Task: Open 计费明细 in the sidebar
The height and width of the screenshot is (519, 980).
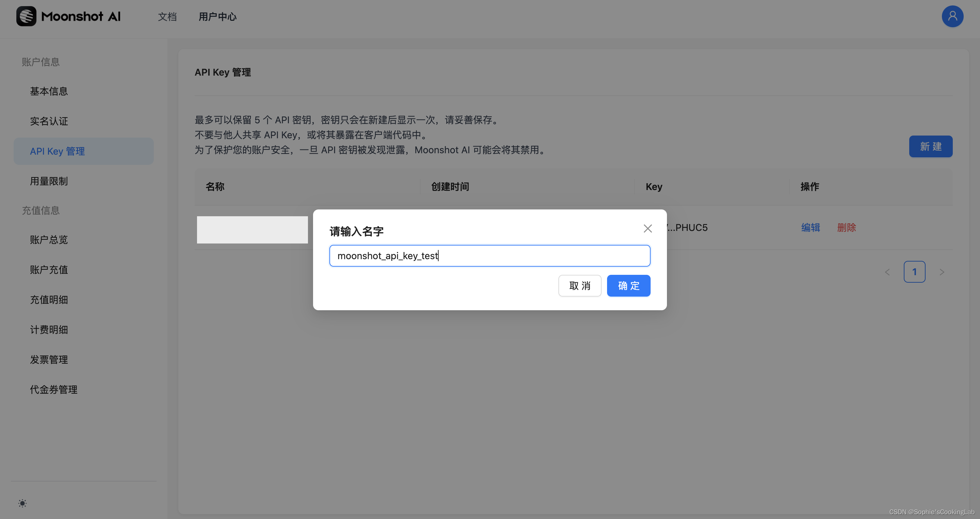Action: coord(83,330)
